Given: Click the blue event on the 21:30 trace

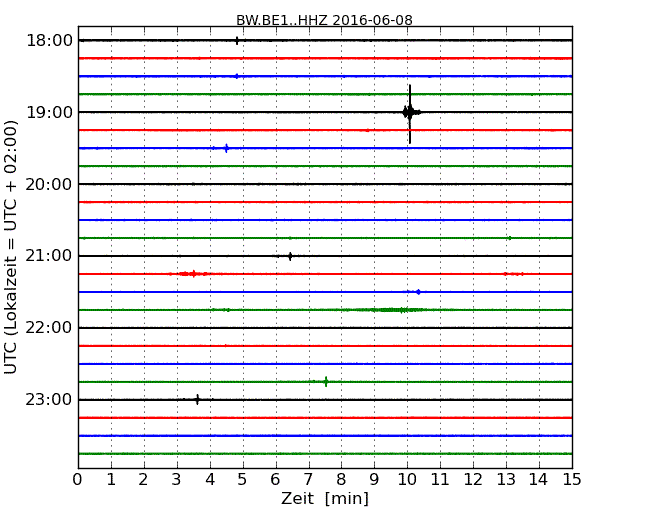Looking at the screenshot, I should pos(418,292).
